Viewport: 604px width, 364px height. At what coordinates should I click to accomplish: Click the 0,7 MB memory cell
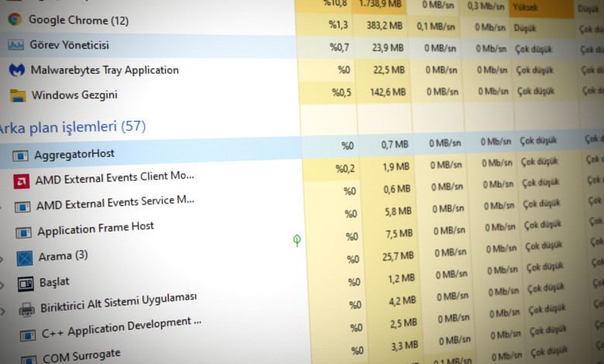394,145
